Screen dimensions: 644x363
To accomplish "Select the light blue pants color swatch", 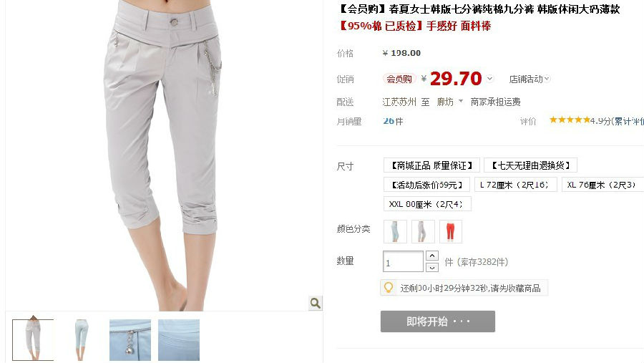I will pyautogui.click(x=395, y=231).
